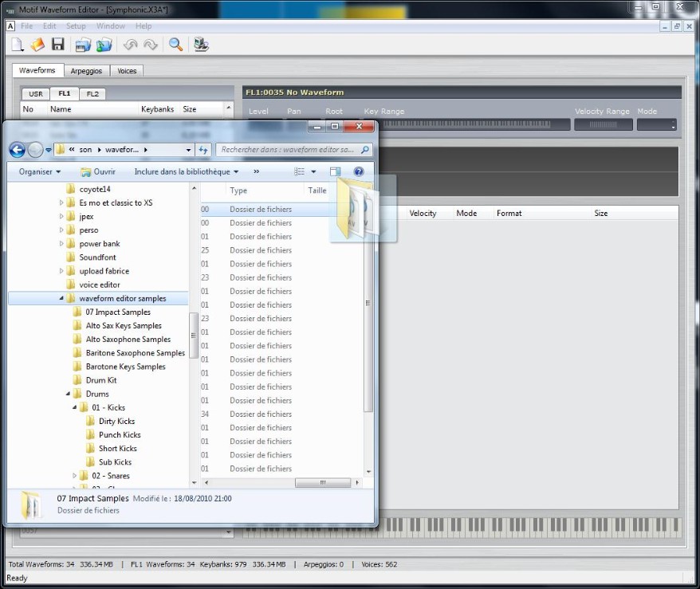This screenshot has width=700, height=589.
Task: Switch to the FL2 bank tab
Action: point(92,94)
